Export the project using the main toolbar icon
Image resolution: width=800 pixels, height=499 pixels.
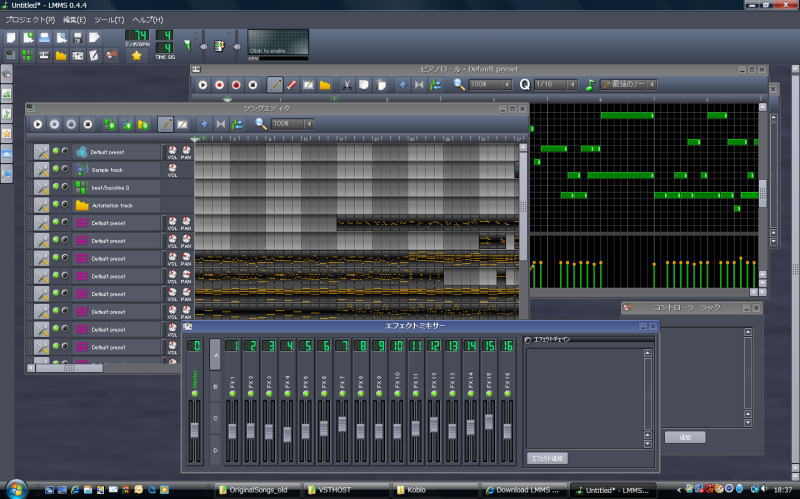[x=95, y=38]
